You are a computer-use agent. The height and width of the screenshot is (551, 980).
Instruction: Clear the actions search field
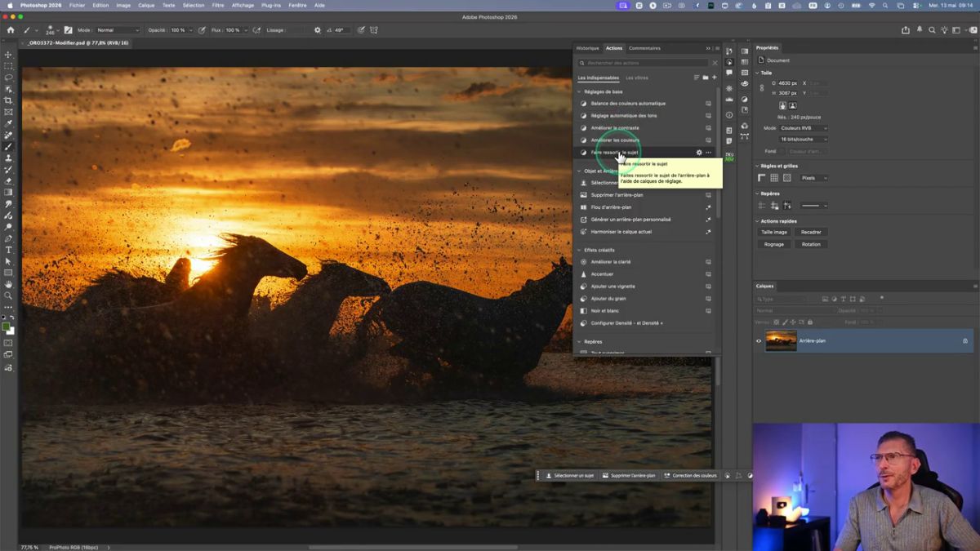pyautogui.click(x=715, y=63)
